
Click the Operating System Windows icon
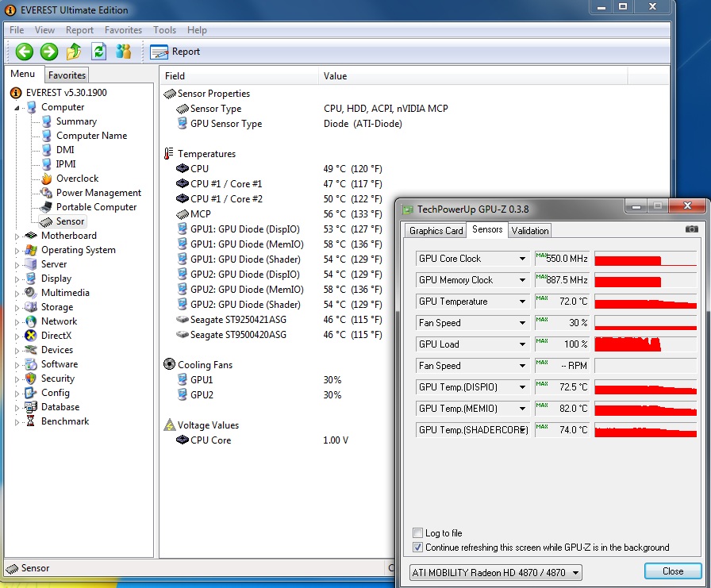31,250
